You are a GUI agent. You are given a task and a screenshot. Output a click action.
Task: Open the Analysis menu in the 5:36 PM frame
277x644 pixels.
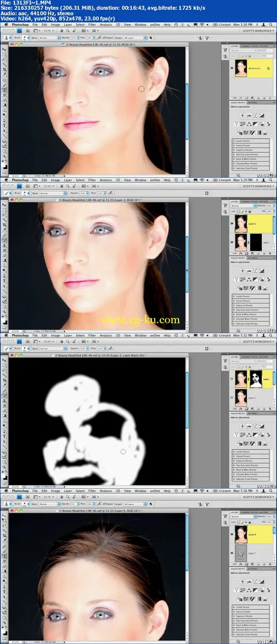[105, 490]
